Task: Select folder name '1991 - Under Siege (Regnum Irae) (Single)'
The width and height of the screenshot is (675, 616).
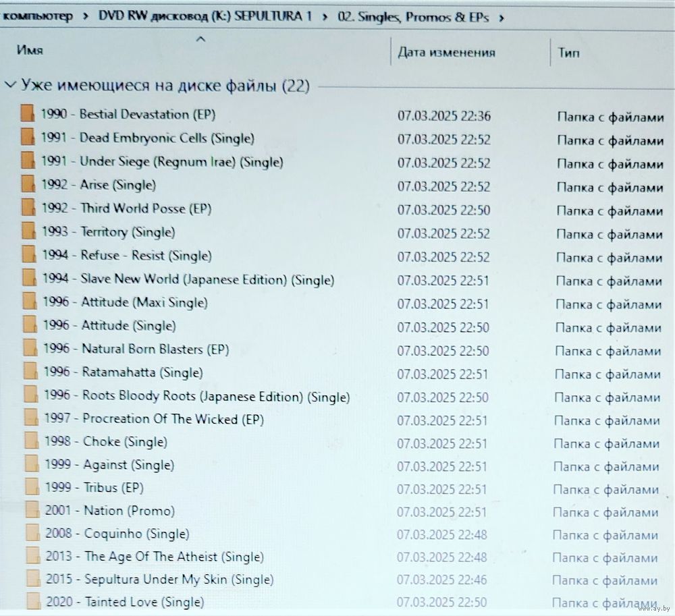Action: click(162, 162)
